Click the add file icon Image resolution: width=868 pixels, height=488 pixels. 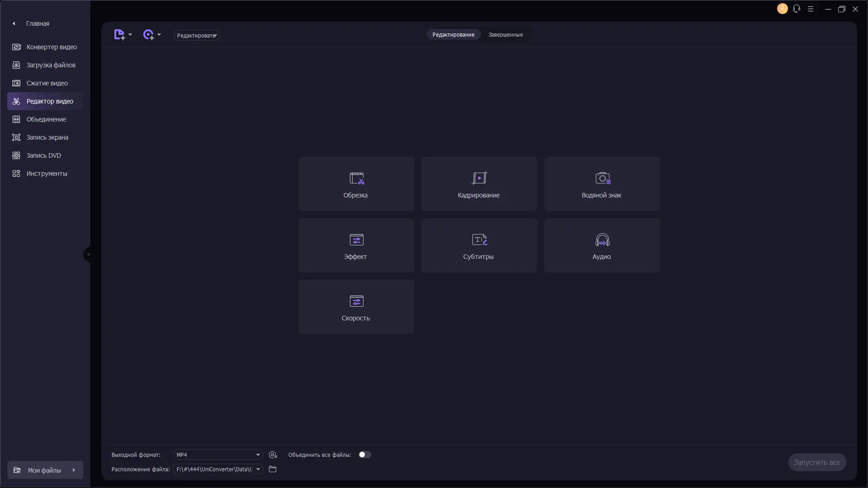click(x=119, y=35)
